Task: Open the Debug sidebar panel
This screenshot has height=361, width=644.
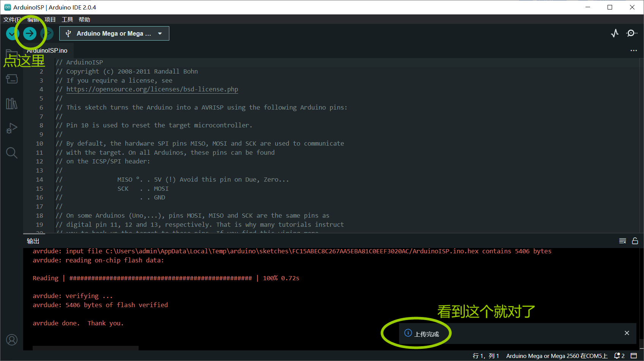Action: (x=12, y=128)
